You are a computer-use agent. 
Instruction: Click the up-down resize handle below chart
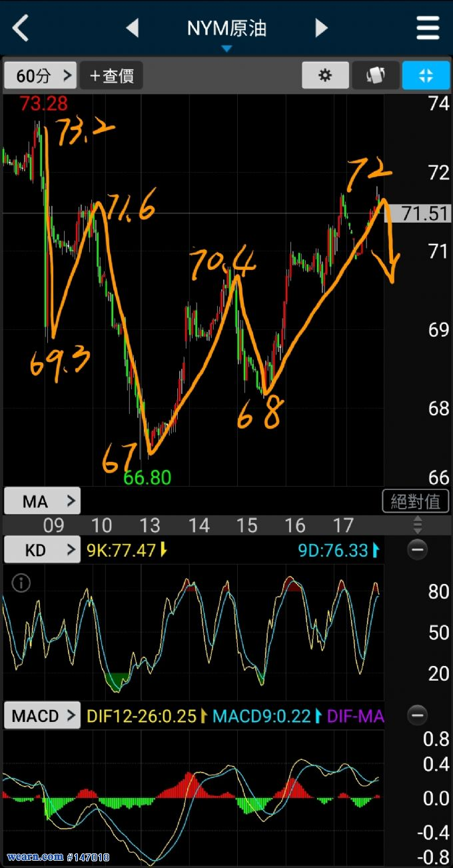[418, 525]
